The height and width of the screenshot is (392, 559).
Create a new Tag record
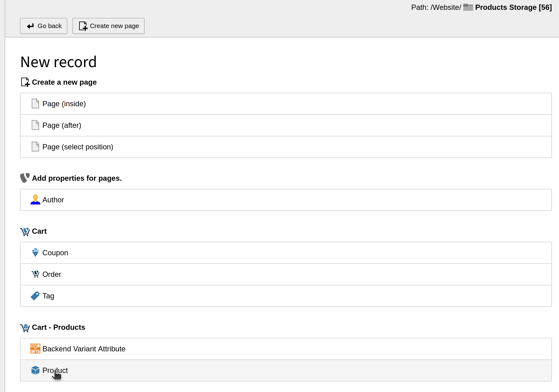[x=48, y=296]
